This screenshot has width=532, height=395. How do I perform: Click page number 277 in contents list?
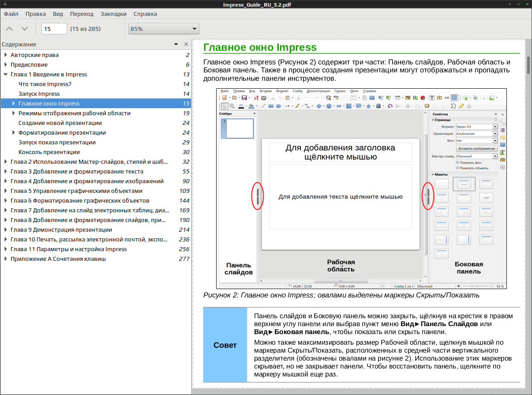(x=184, y=259)
